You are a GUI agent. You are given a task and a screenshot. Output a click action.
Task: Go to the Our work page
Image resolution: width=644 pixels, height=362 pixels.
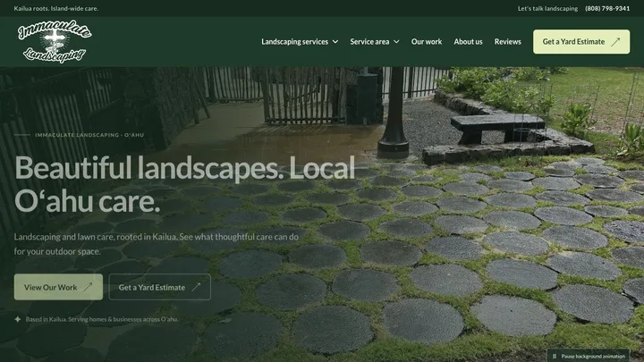pyautogui.click(x=427, y=42)
